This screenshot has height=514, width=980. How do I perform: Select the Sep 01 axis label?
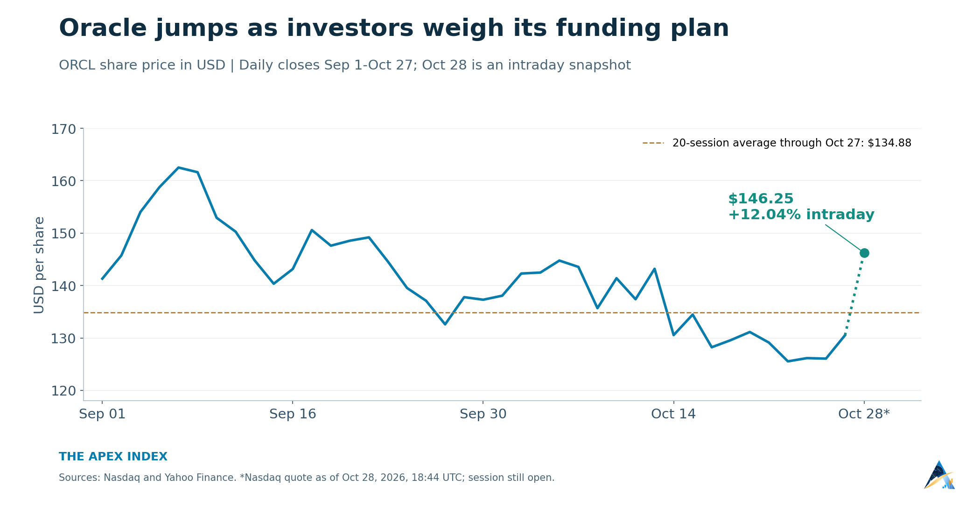click(102, 414)
